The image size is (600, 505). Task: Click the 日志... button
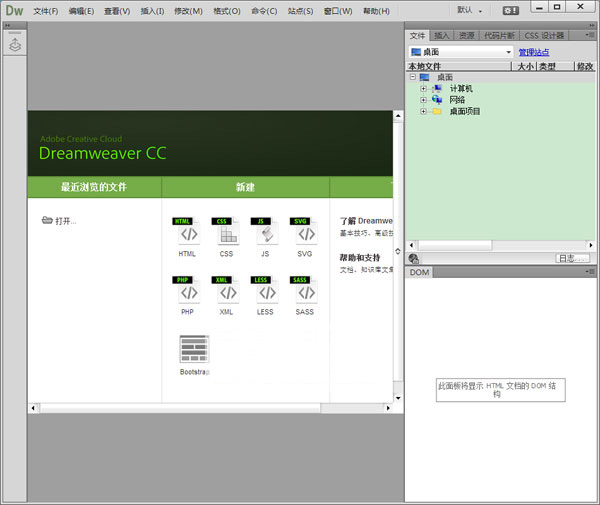(x=572, y=258)
